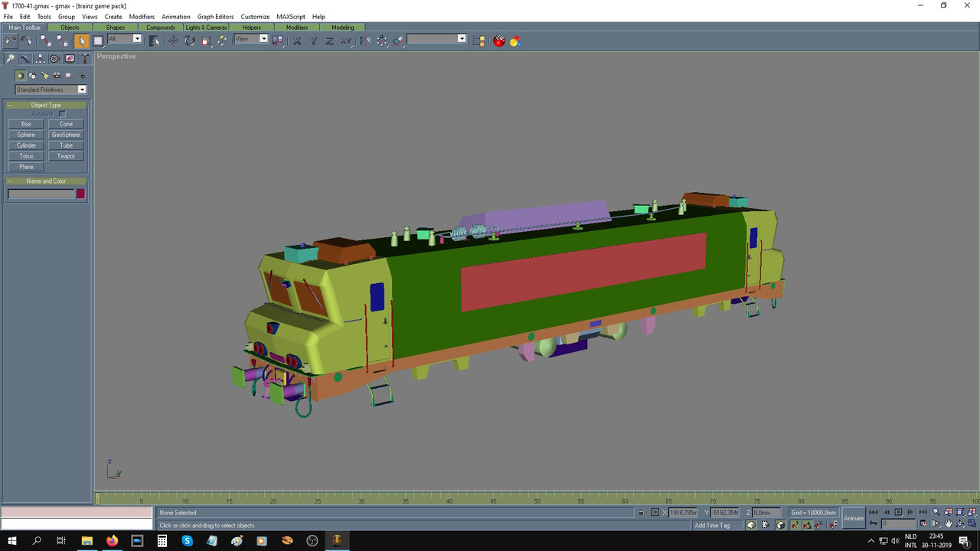Toggle Absolute/Offset transform type-in mode

(x=655, y=512)
